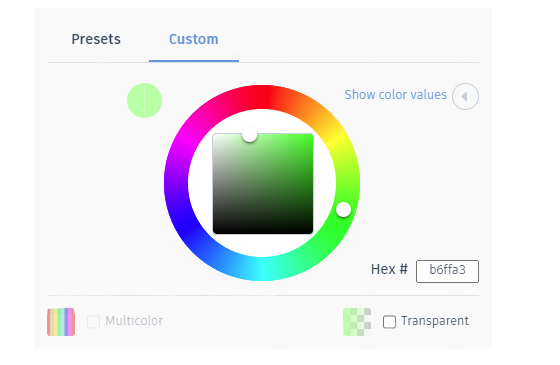Click inside the green saturation-brightness square
The width and height of the screenshot is (560, 365).
(263, 184)
